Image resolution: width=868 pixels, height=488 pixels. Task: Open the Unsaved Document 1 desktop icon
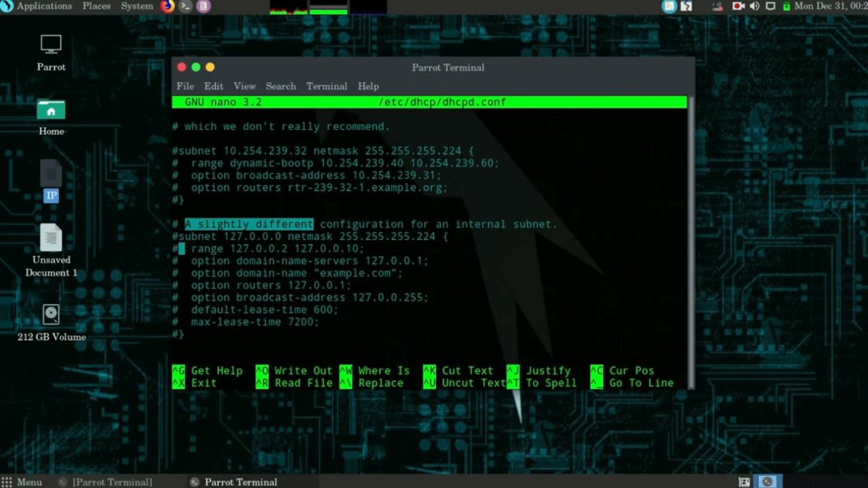pos(51,250)
